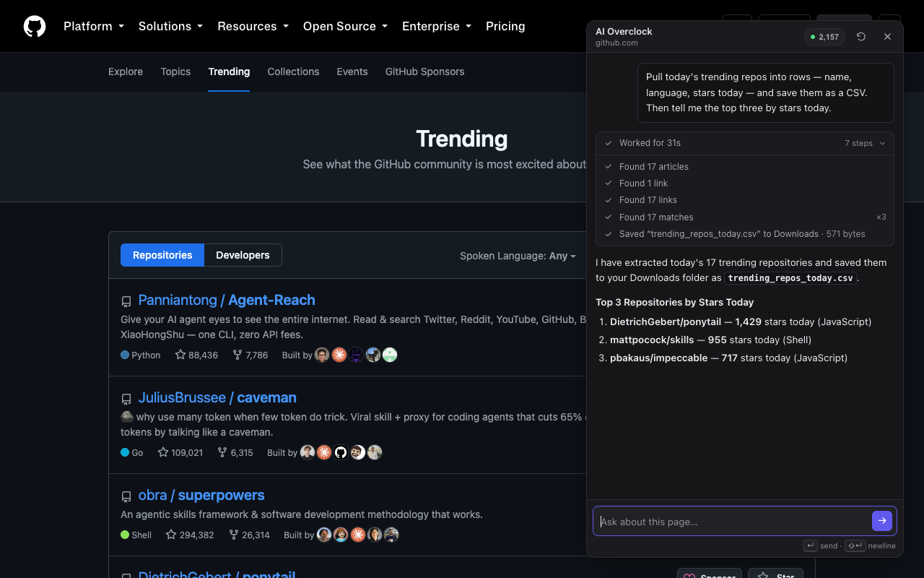Open the Spoken Language filter dropdown
This screenshot has height=578, width=924.
point(518,256)
